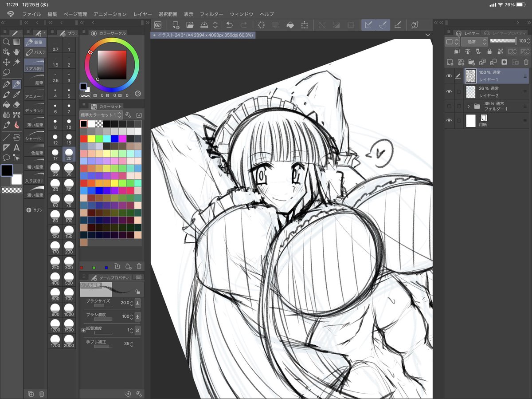Image resolution: width=532 pixels, height=399 pixels.
Task: Toggle visibility of the 用紙 layer
Action: coord(449,119)
